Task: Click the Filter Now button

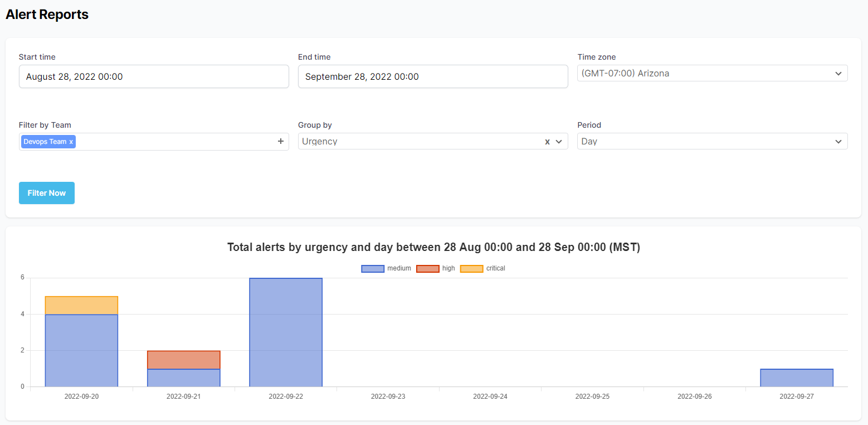Action: coord(47,193)
